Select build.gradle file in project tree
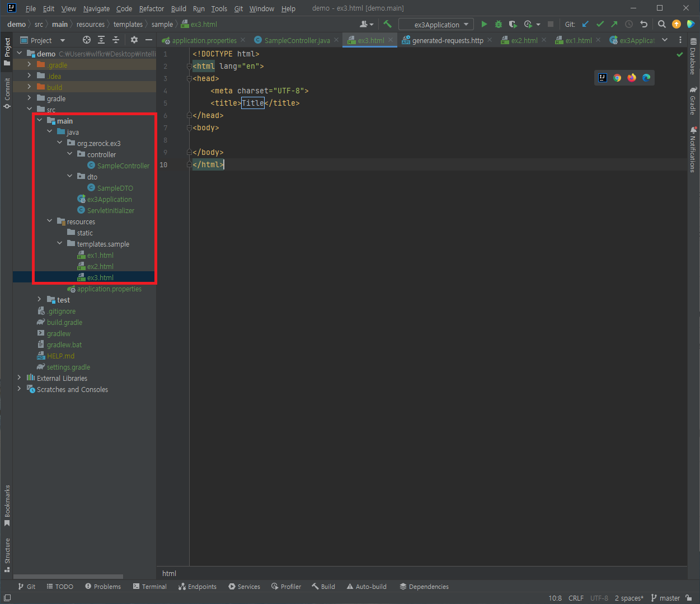Image resolution: width=700 pixels, height=604 pixels. (64, 322)
